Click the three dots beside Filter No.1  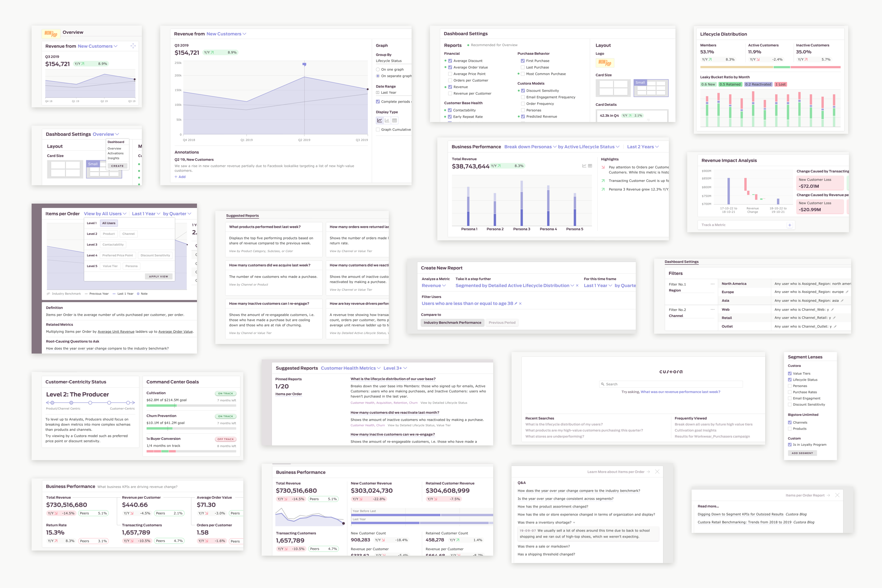[712, 284]
